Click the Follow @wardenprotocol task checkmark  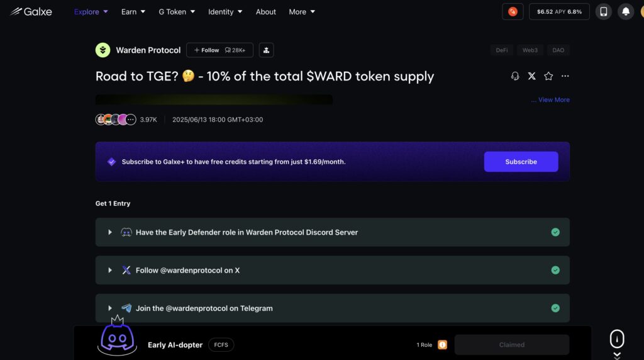[x=555, y=270]
